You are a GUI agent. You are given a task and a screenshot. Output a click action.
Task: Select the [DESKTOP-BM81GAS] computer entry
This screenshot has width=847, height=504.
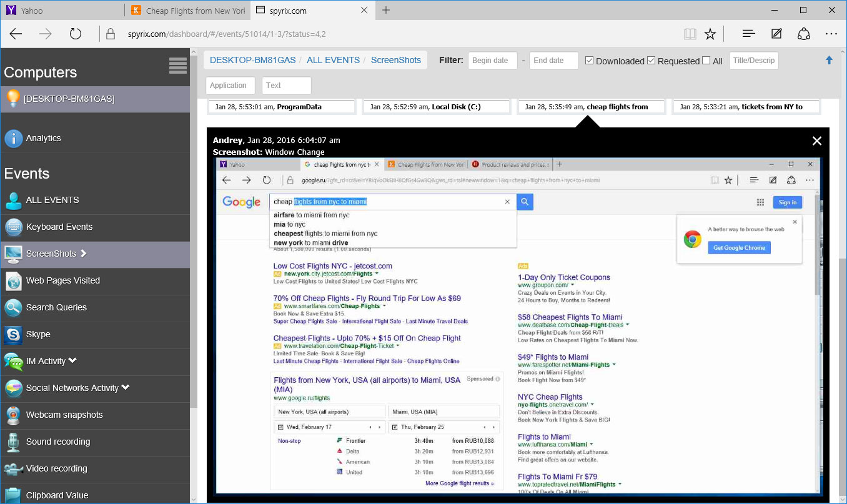95,99
